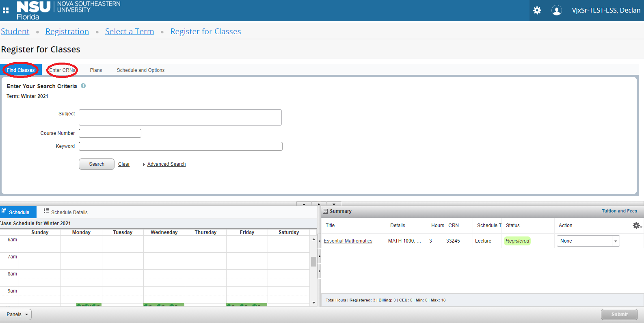Screen dimensions: 644x323
Task: Click the Friday column header
Action: coord(247,232)
